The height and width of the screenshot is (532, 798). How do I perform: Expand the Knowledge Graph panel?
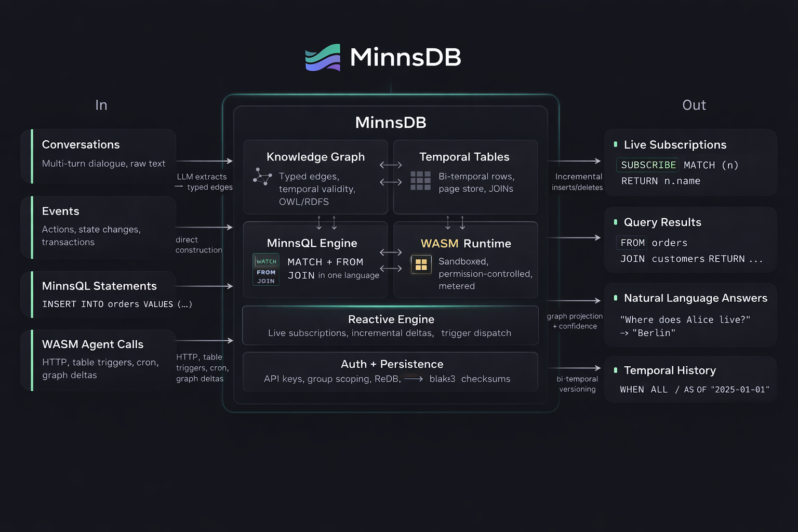click(315, 177)
